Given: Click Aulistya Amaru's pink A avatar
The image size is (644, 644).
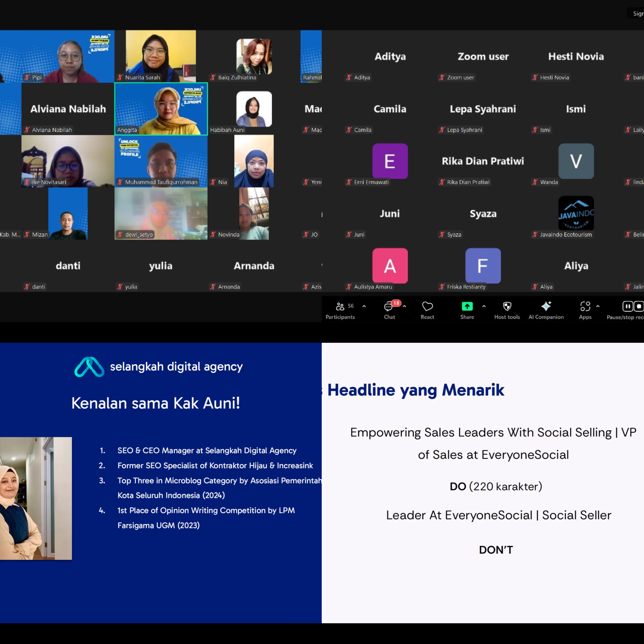Looking at the screenshot, I should coord(390,266).
